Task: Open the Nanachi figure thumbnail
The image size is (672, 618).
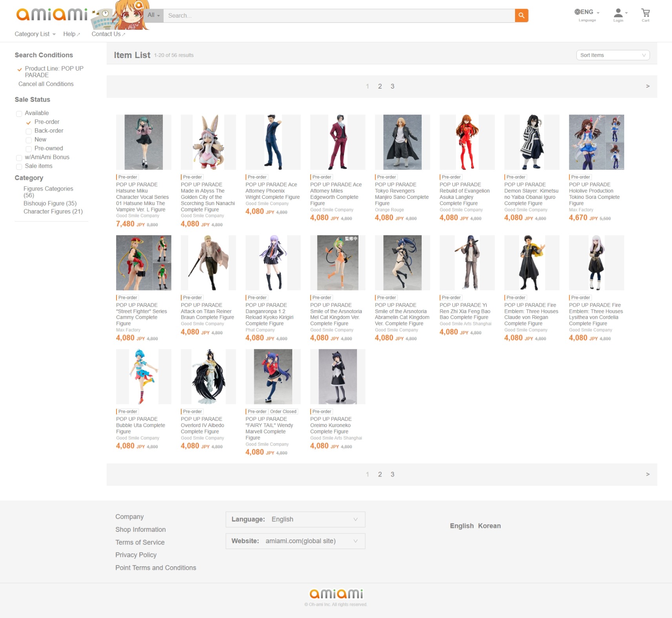Action: coord(208,142)
